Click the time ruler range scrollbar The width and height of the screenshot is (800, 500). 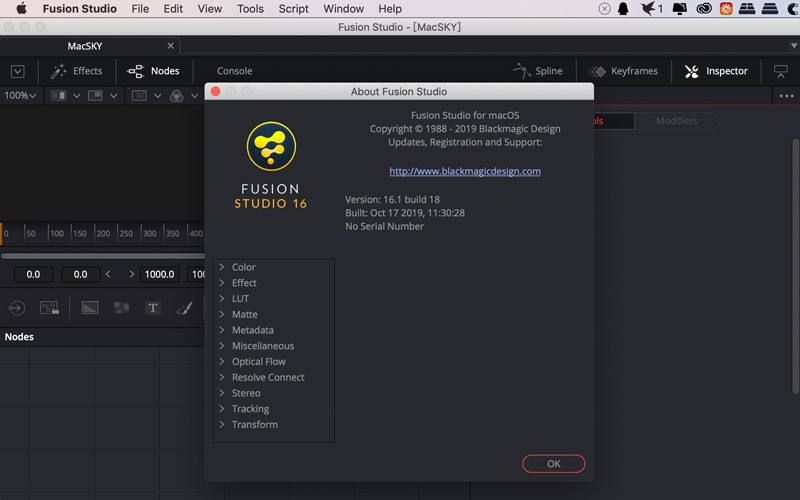click(103, 256)
